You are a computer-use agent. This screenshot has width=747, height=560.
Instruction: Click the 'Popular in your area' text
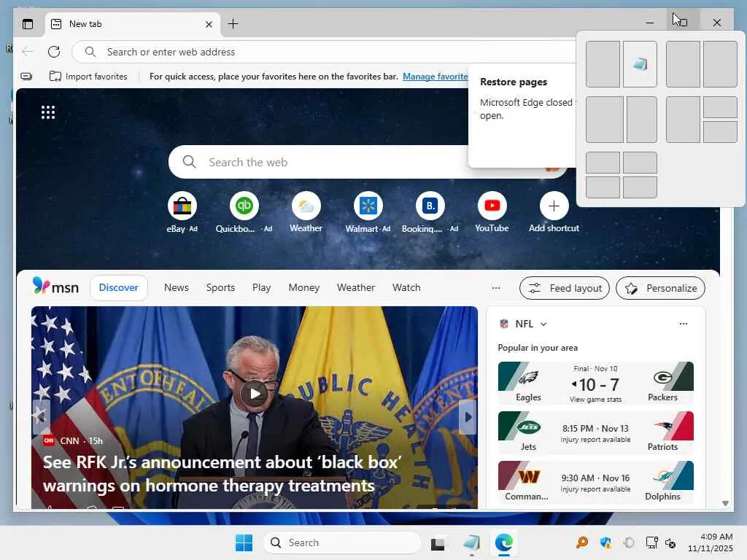pyautogui.click(x=538, y=348)
